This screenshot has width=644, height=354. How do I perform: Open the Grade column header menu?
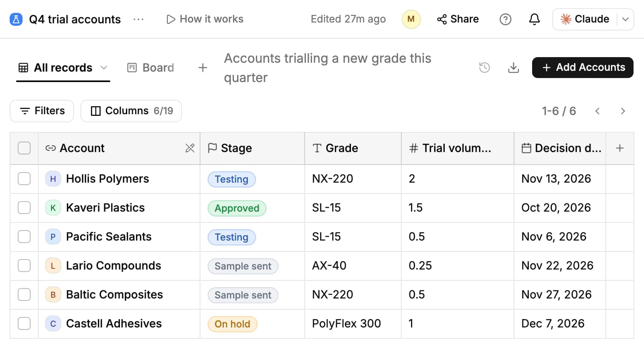(353, 148)
